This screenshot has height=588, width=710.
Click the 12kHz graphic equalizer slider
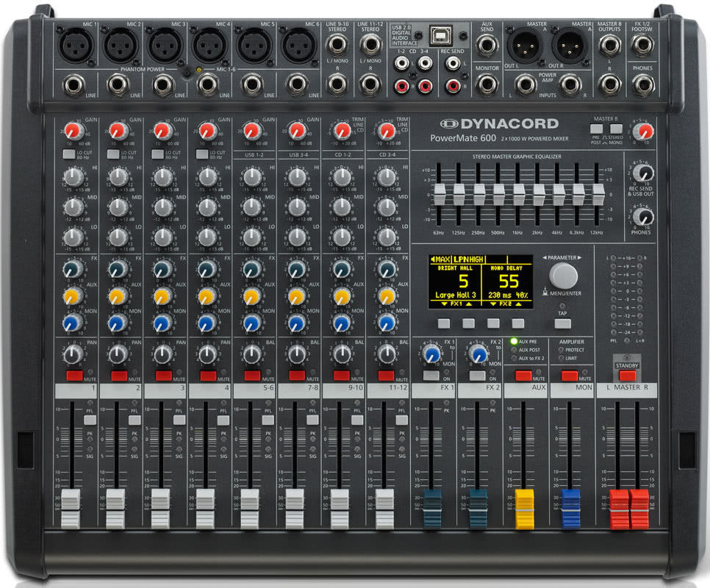[598, 194]
